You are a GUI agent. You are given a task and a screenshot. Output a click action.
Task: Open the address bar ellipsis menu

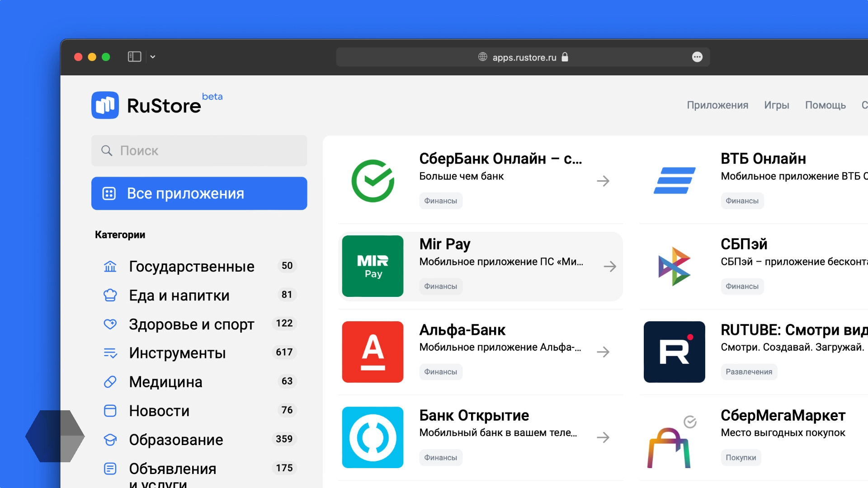tap(697, 57)
